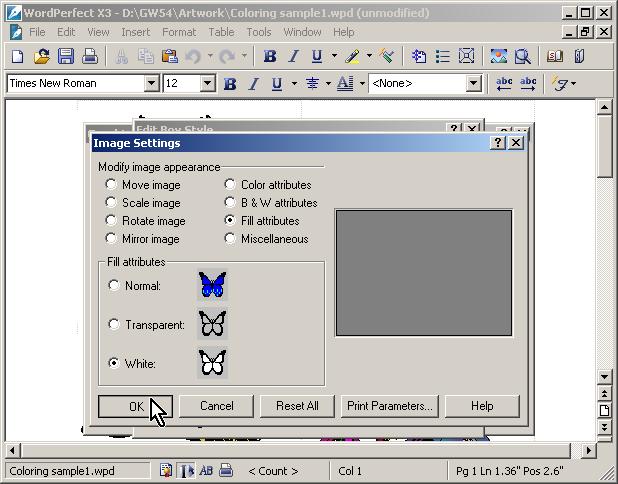618x484 pixels.
Task: Open the File menu
Action: pyautogui.click(x=37, y=32)
